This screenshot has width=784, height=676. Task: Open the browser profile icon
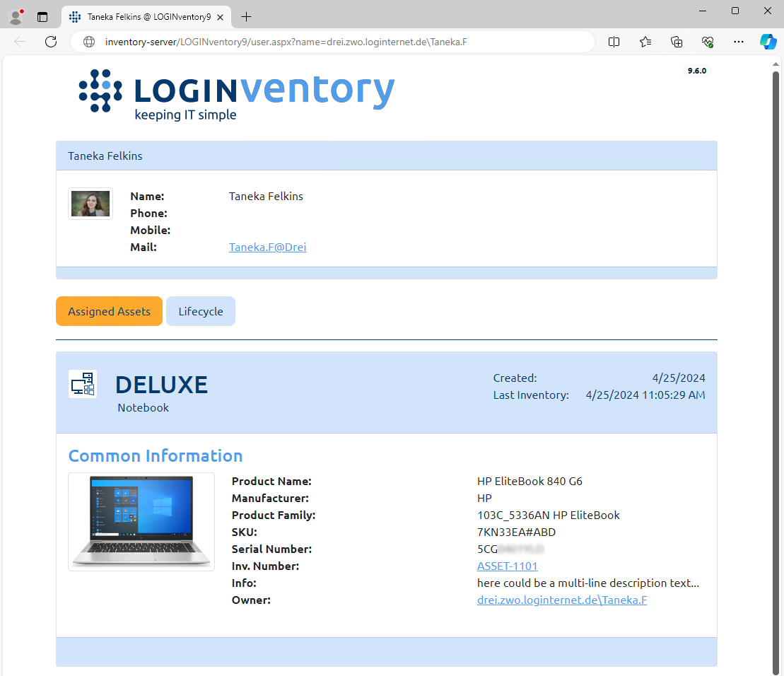pyautogui.click(x=16, y=17)
